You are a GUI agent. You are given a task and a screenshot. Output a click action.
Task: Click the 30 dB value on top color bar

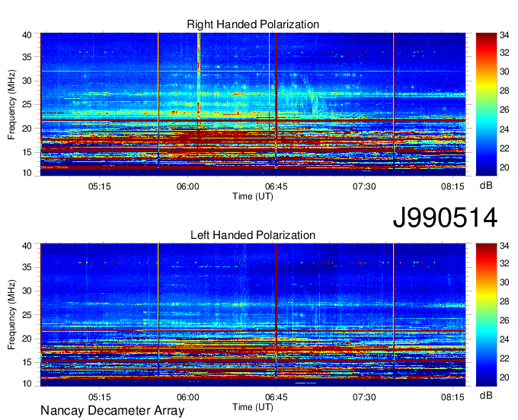click(x=504, y=72)
